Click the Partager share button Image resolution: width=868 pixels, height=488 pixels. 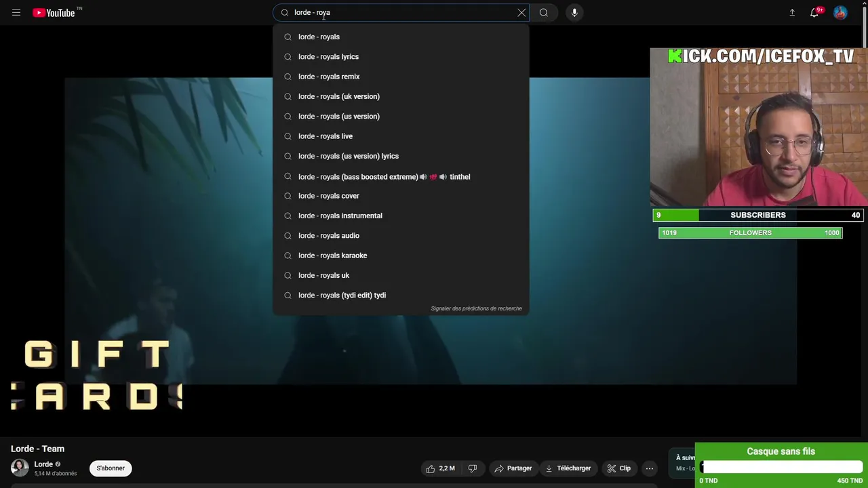pyautogui.click(x=513, y=468)
